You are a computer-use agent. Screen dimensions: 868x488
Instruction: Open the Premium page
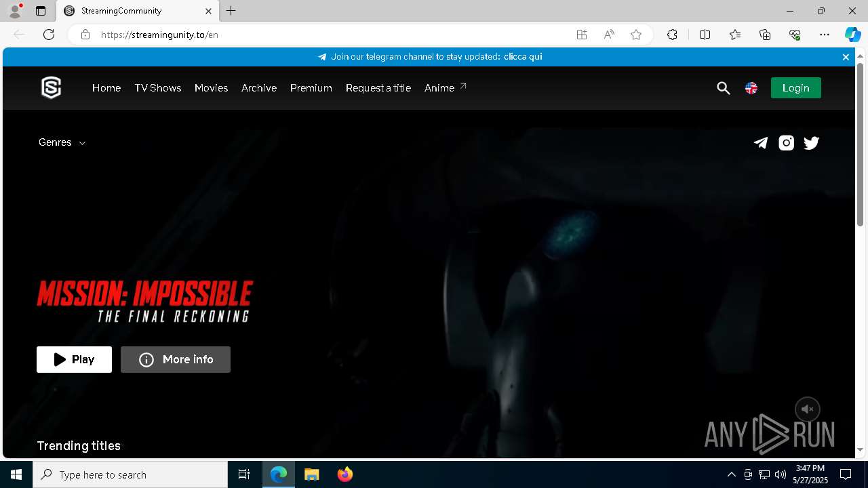click(x=311, y=88)
